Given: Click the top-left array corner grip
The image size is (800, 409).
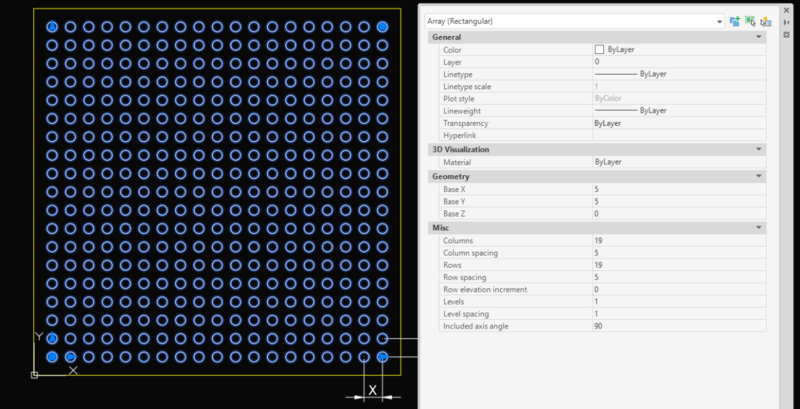Looking at the screenshot, I should click(52, 27).
